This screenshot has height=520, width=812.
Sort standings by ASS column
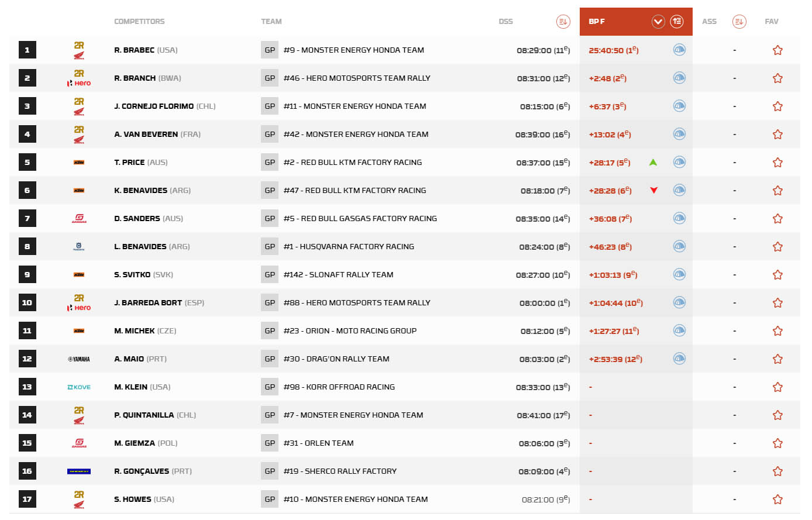click(739, 22)
